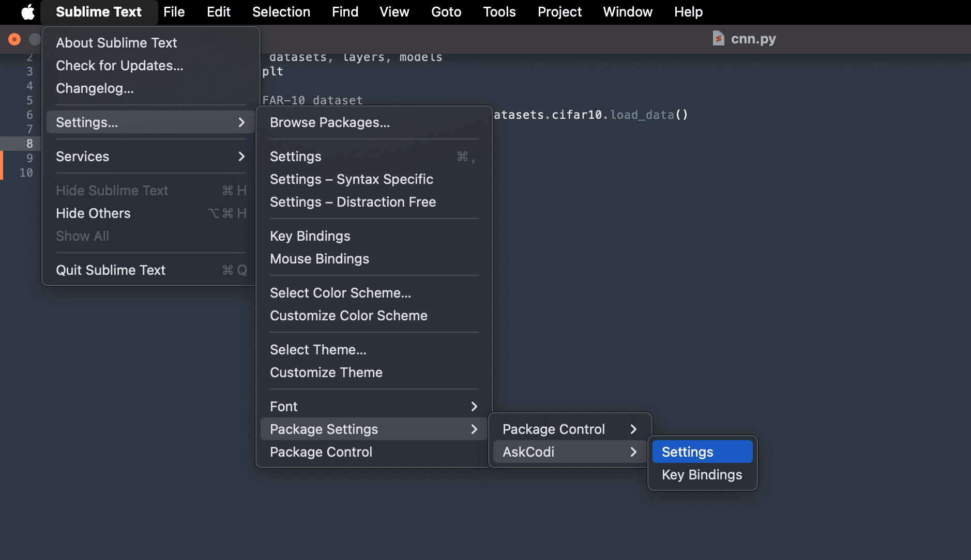The width and height of the screenshot is (971, 560).
Task: Open the View menu
Action: click(x=394, y=11)
